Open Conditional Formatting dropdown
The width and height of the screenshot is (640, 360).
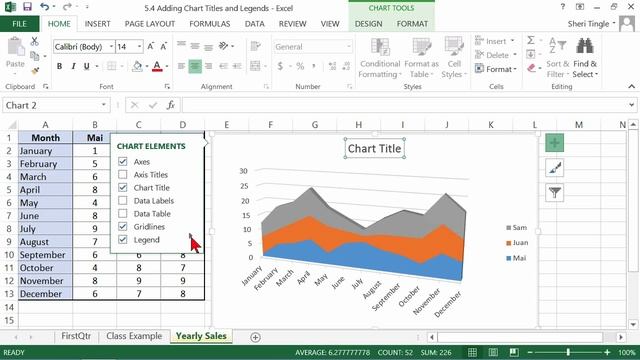380,58
